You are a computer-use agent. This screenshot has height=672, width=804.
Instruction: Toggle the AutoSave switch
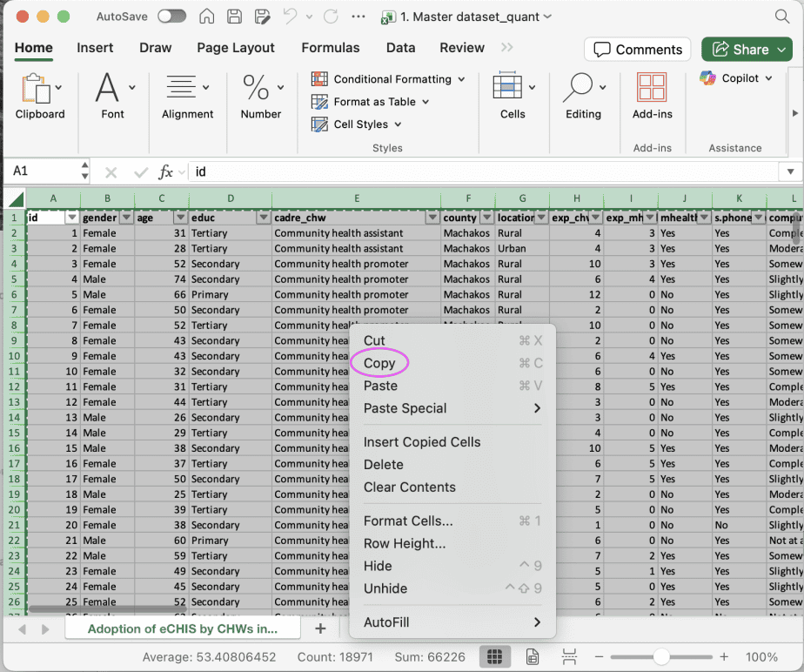pyautogui.click(x=171, y=17)
